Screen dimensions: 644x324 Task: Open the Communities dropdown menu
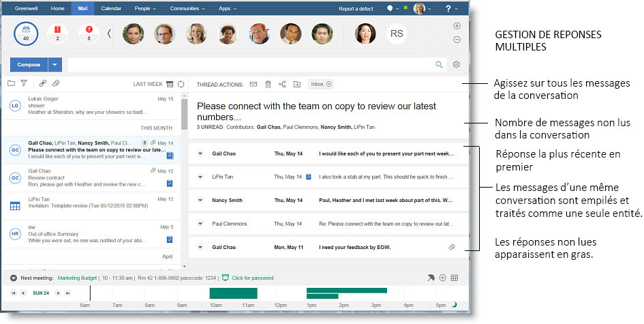coord(187,8)
